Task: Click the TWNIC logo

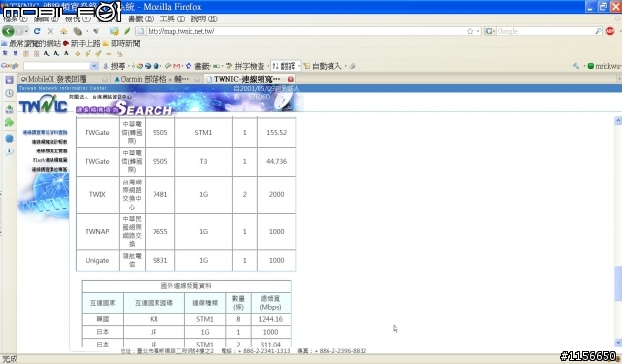Action: 43,104
